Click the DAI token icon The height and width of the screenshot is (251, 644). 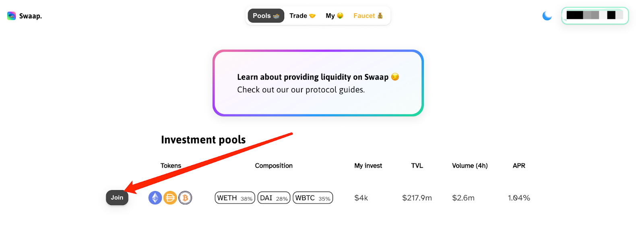click(170, 198)
